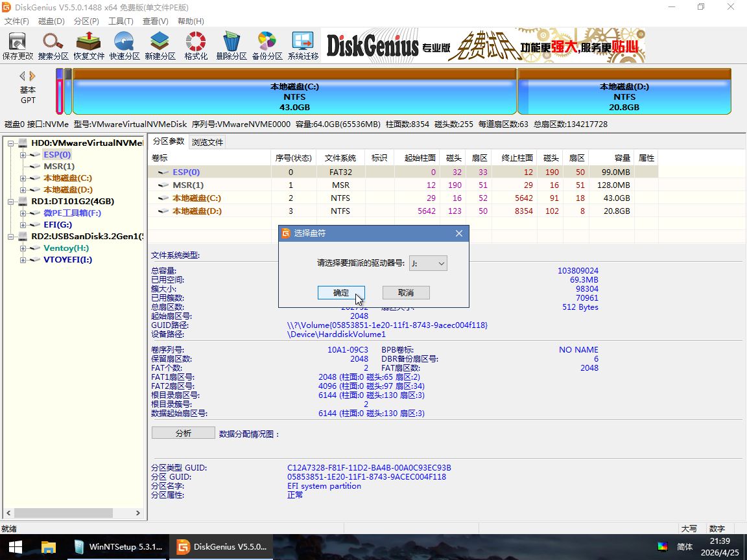Image resolution: width=747 pixels, height=560 pixels.
Task: Open the 备份分区 backup partition tool
Action: click(267, 46)
